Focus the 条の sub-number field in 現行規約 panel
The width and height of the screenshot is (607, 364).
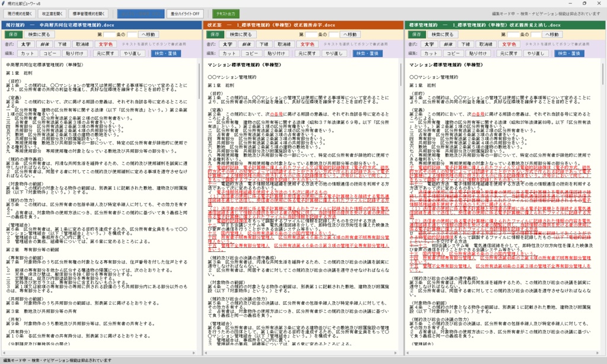[132, 34]
